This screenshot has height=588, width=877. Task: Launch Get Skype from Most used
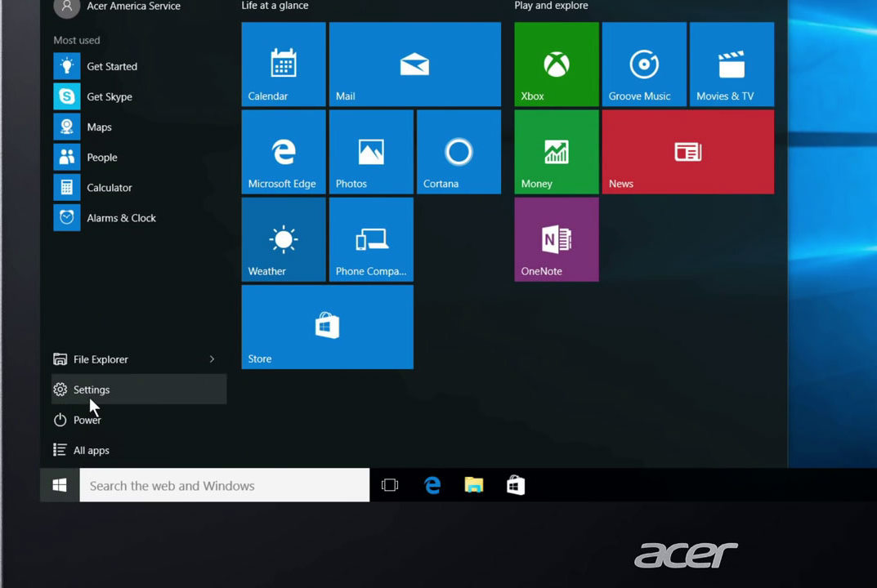click(109, 96)
